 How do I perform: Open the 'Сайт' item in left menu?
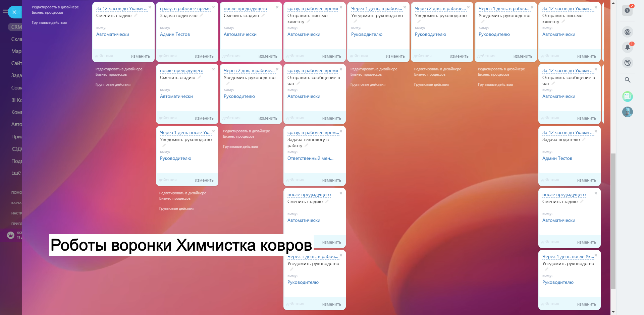click(16, 63)
